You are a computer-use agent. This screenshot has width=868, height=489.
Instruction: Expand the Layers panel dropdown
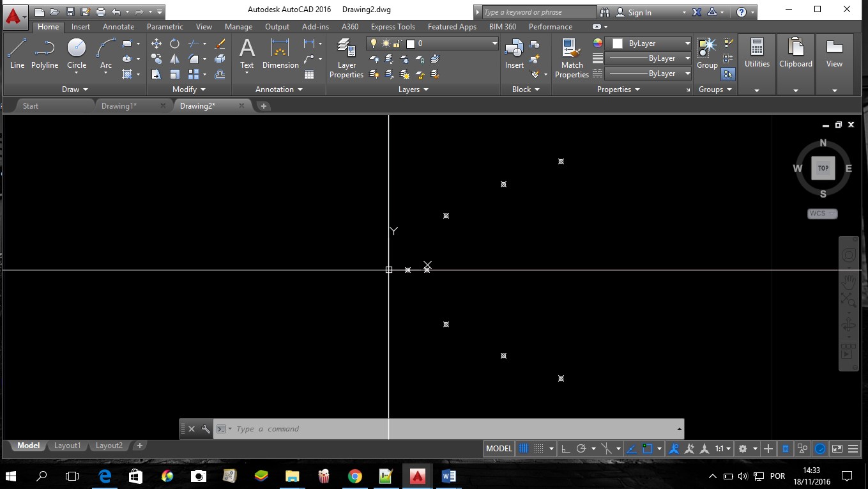coord(413,89)
